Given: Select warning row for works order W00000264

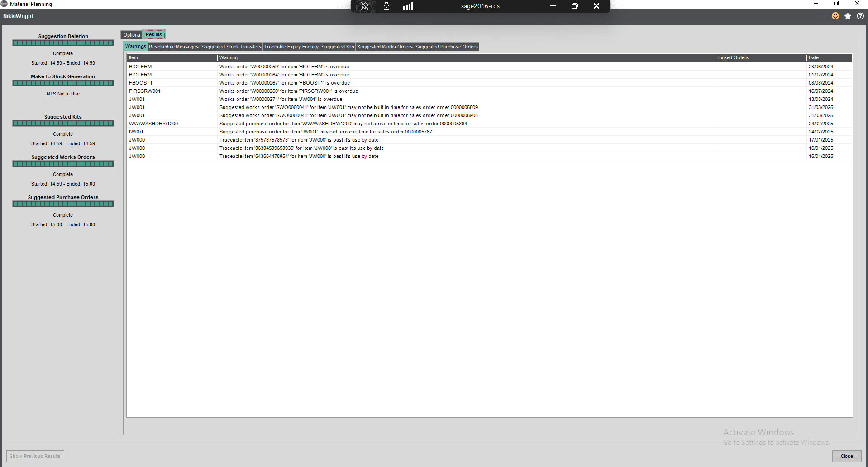Looking at the screenshot, I should point(489,75).
